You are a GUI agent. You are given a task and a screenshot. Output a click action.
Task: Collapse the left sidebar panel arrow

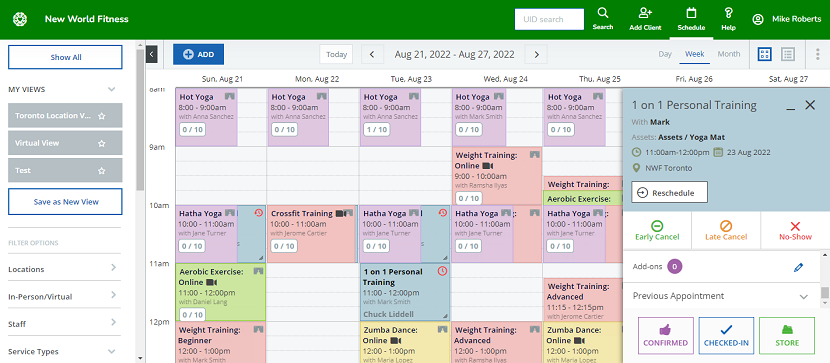tap(151, 54)
